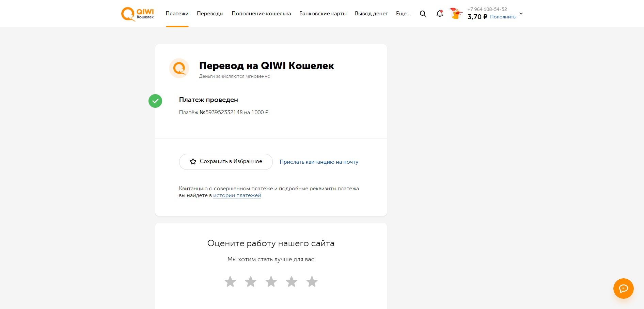Screen dimensions: 644x309
Task: Click the QIWI Кошелек logo
Action: point(138,14)
